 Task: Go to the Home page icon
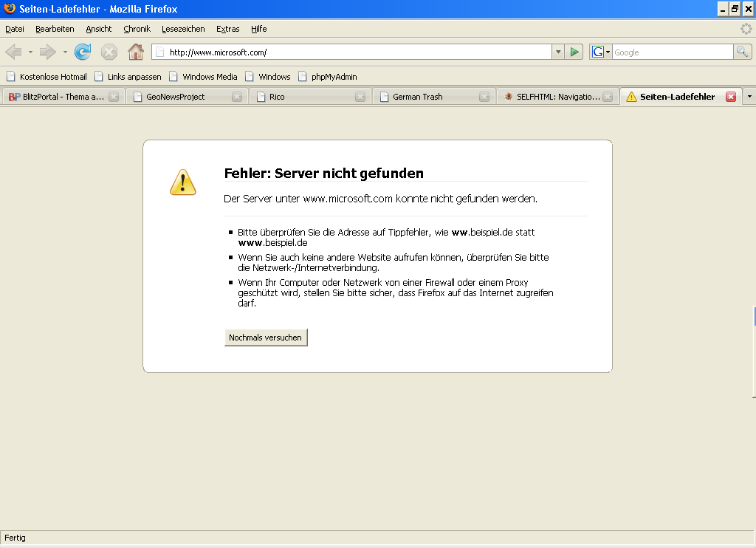tap(135, 52)
